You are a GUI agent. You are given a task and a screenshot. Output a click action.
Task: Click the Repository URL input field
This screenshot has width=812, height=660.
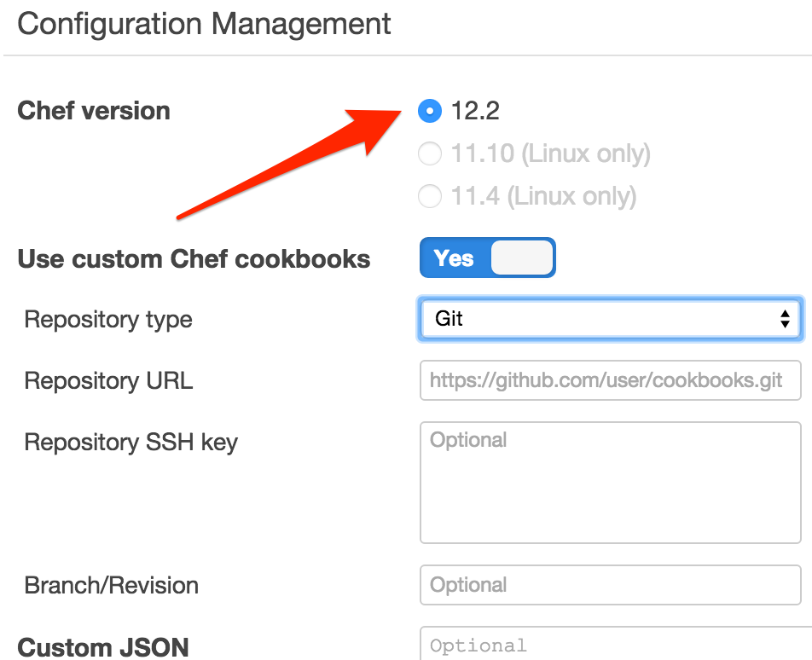point(610,380)
